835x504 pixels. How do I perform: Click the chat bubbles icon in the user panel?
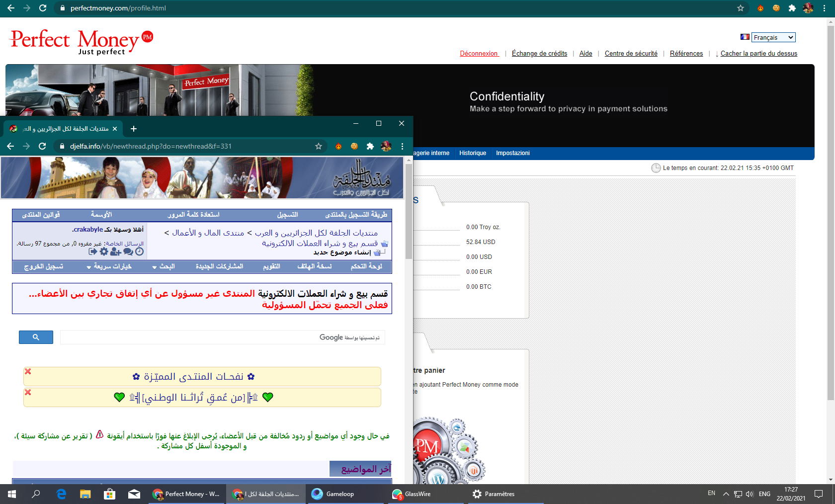click(128, 252)
